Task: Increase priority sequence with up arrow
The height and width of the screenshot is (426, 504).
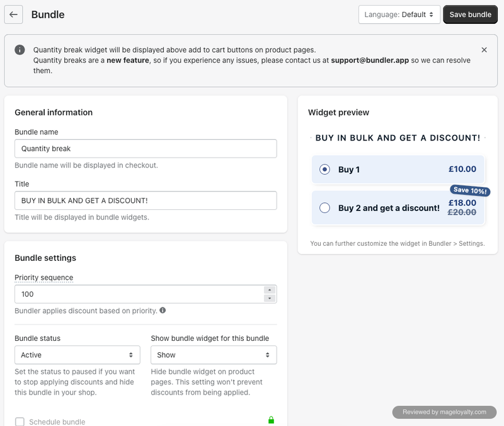Action: [270, 290]
